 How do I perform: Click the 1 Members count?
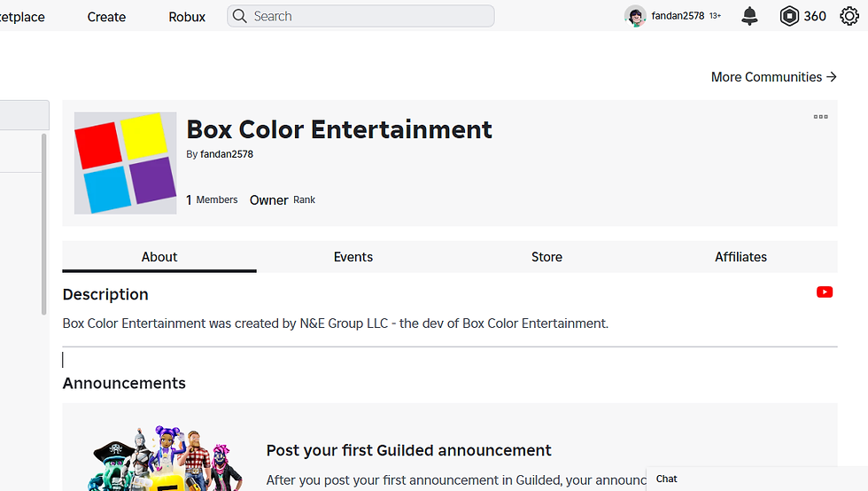click(212, 199)
